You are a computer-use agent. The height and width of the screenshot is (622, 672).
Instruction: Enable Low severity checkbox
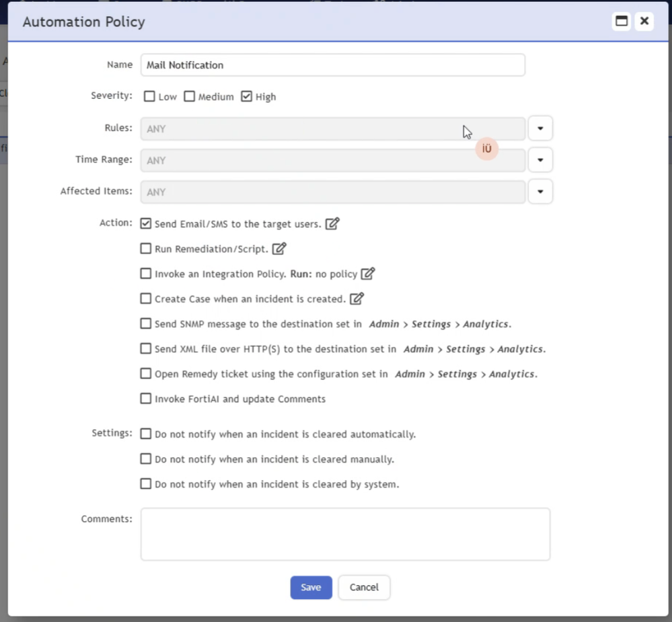pyautogui.click(x=149, y=97)
